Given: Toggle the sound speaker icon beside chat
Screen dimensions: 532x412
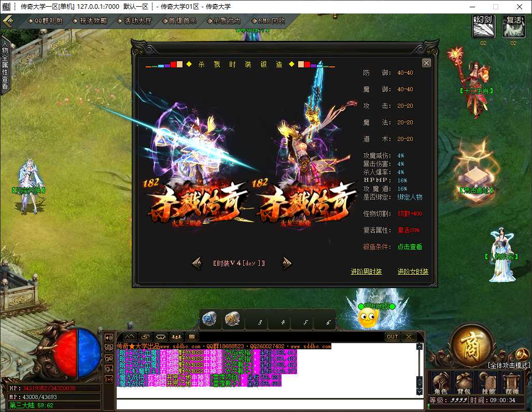Looking at the screenshot, I should [x=109, y=338].
